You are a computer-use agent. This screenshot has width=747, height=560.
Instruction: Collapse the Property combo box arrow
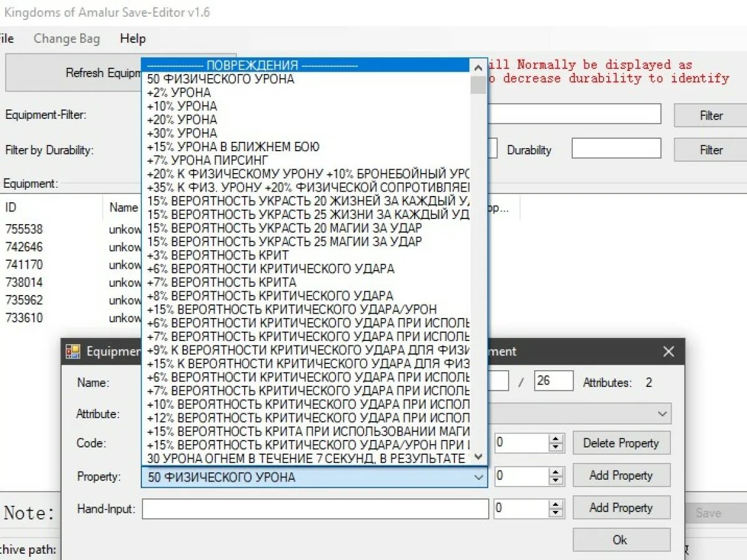coord(479,477)
